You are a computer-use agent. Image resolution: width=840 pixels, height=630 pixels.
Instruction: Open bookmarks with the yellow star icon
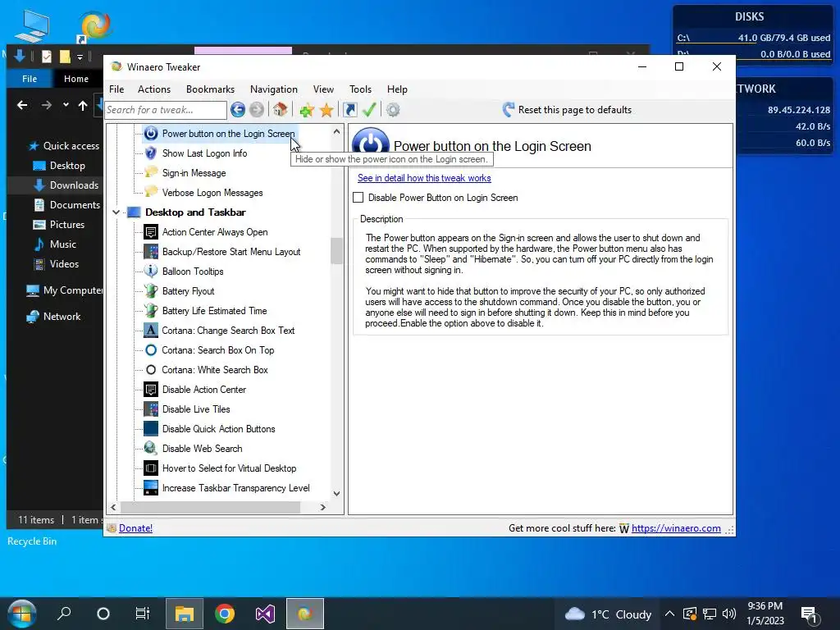point(326,111)
